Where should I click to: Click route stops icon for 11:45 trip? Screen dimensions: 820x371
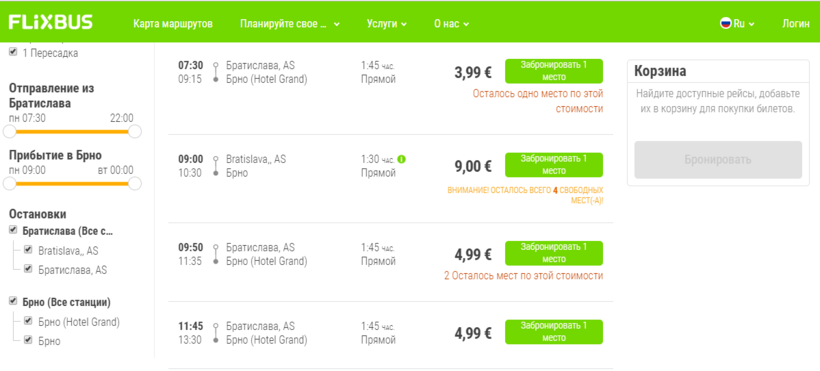coord(215,333)
